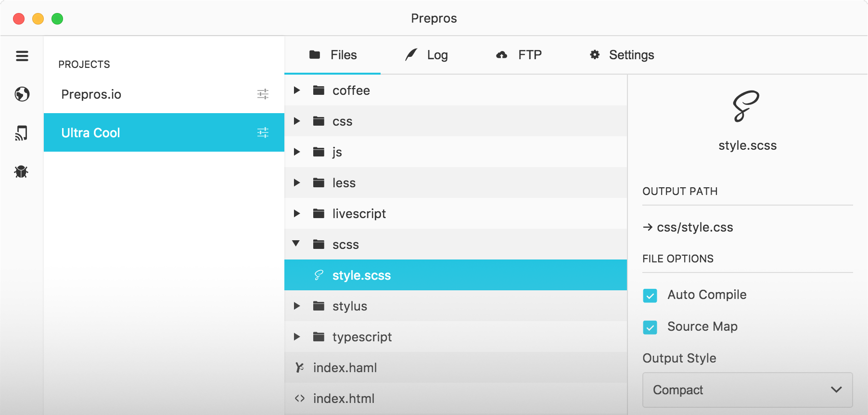
Task: Click the Source Map label
Action: tap(702, 326)
